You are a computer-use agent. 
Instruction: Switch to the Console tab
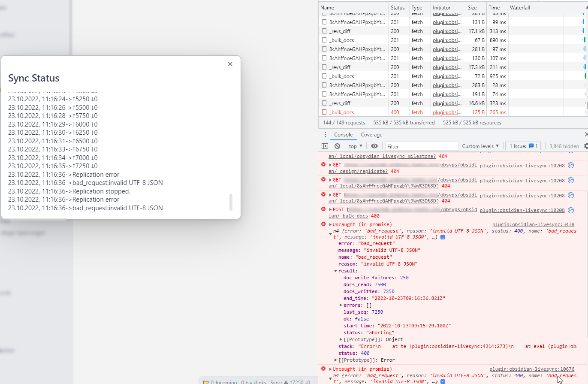click(343, 134)
